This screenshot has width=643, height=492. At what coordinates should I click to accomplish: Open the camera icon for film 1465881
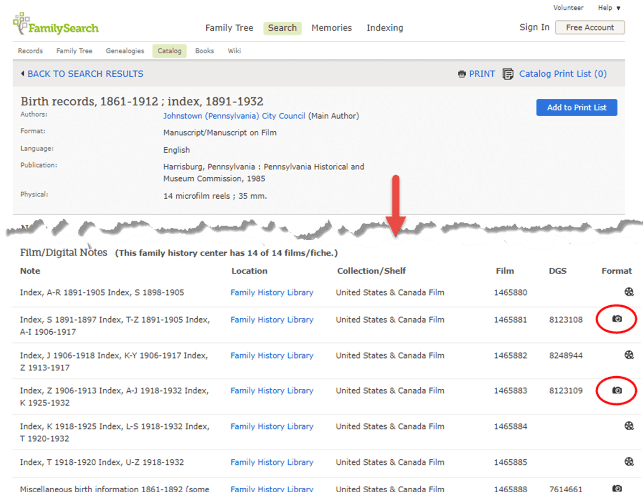tap(617, 319)
